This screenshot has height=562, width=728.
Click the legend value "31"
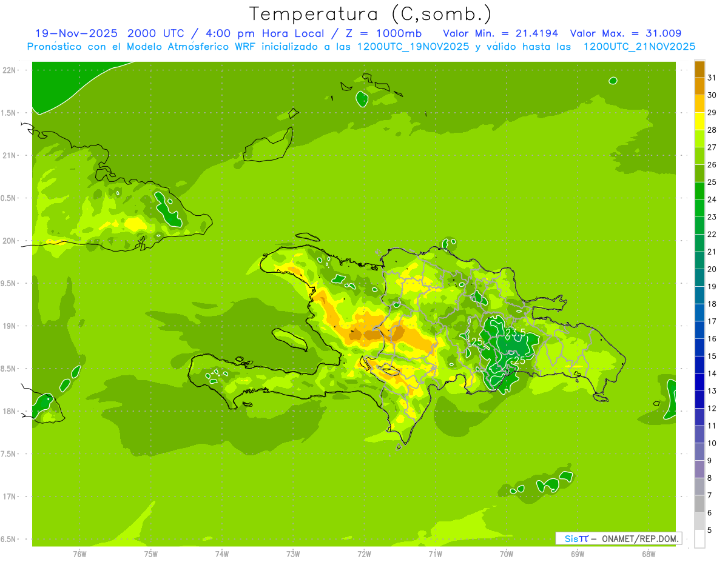712,78
